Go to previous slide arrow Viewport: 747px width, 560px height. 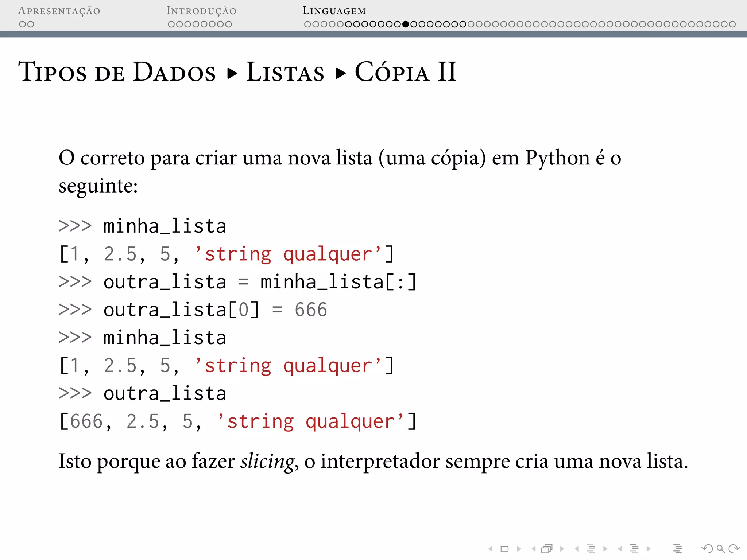click(491, 549)
